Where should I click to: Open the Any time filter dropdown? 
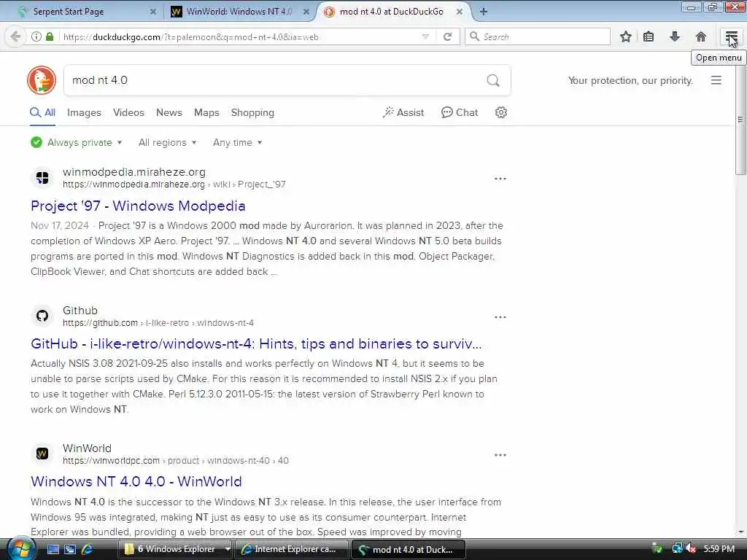pos(237,142)
